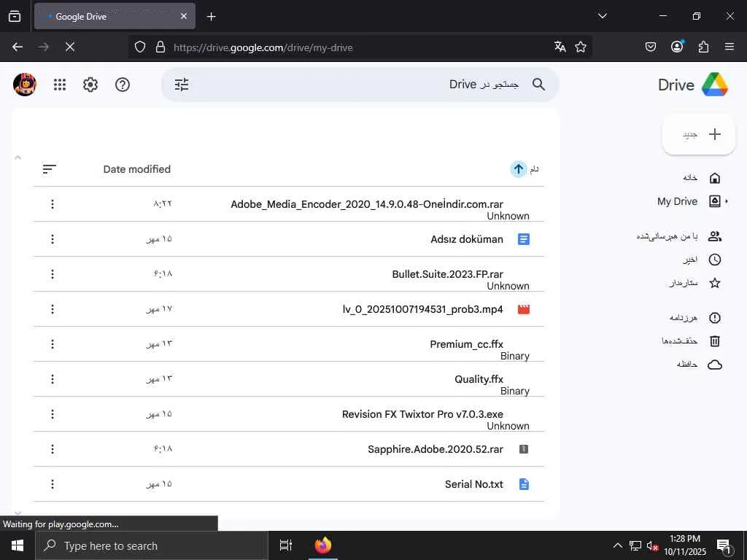Expand the My Drive folder tree arrow
747x560 pixels.
[727, 201]
